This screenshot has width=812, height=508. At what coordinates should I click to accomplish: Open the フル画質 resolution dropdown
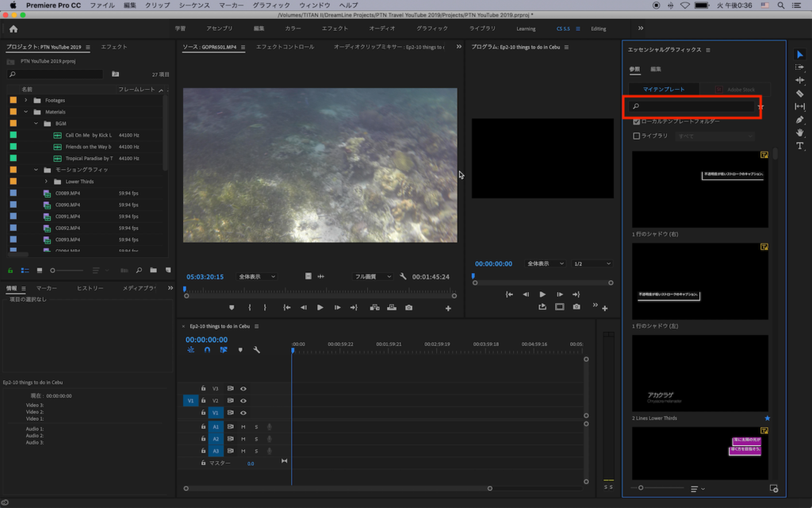(373, 276)
